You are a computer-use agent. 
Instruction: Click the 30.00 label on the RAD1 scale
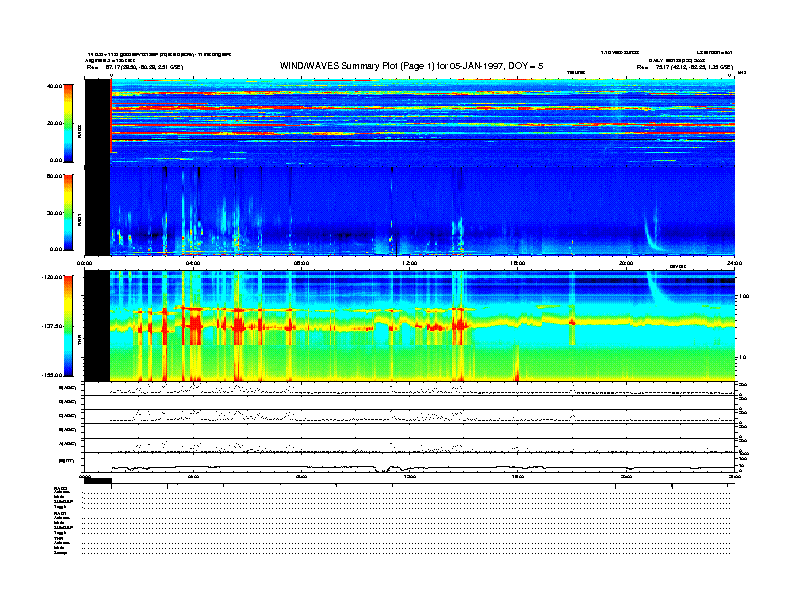click(x=54, y=213)
